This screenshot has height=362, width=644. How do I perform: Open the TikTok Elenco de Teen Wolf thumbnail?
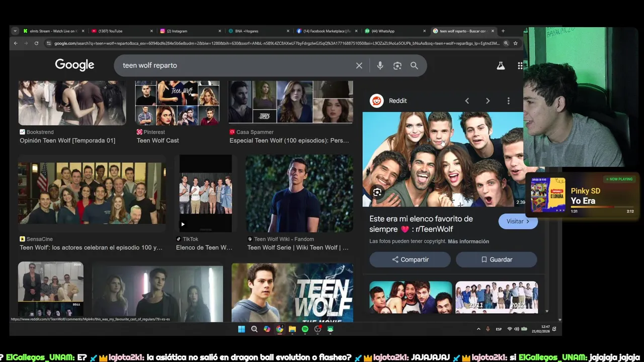tap(206, 193)
